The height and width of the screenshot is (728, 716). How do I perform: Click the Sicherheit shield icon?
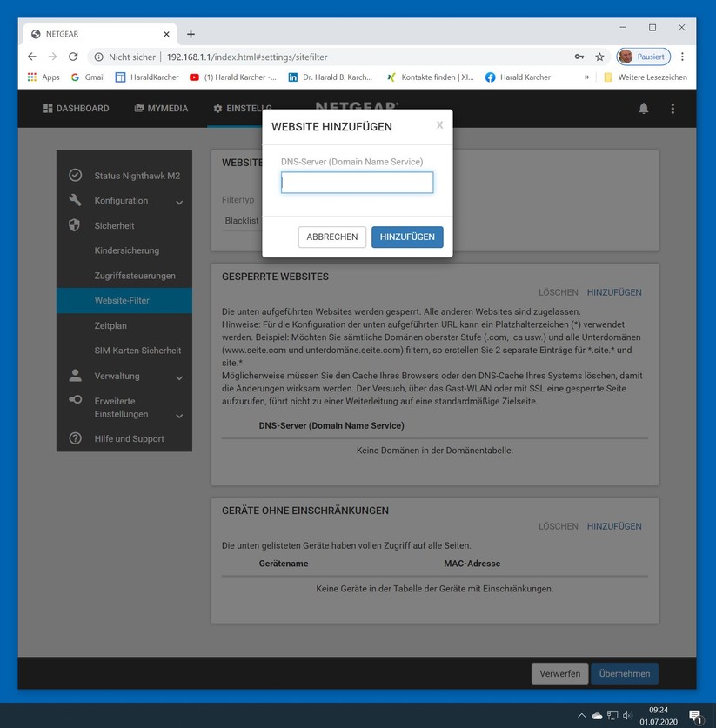tap(74, 225)
